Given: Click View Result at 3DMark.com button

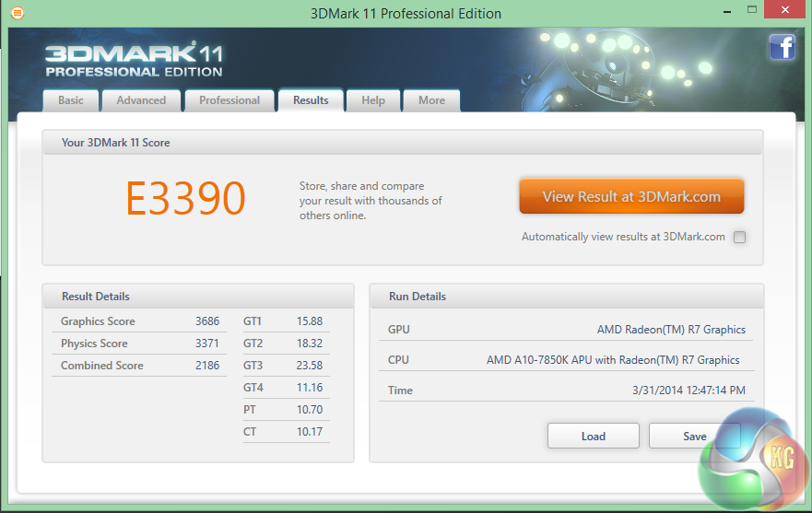Looking at the screenshot, I should point(631,196).
